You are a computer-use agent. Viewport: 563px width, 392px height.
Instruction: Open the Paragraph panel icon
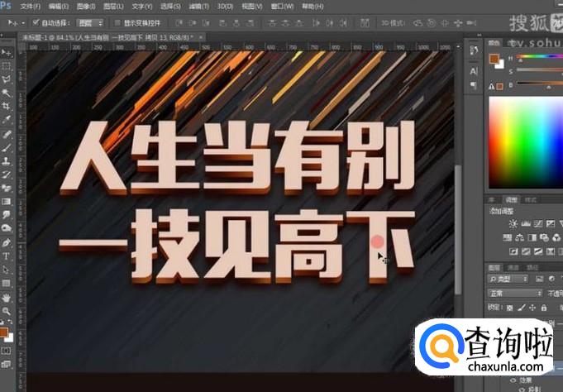coord(474,85)
